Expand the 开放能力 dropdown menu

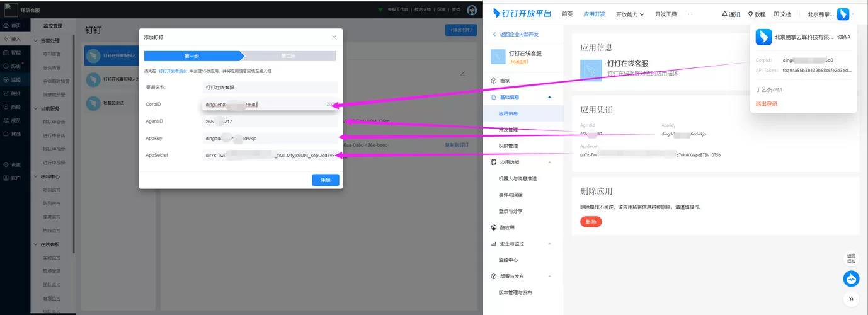pyautogui.click(x=630, y=14)
